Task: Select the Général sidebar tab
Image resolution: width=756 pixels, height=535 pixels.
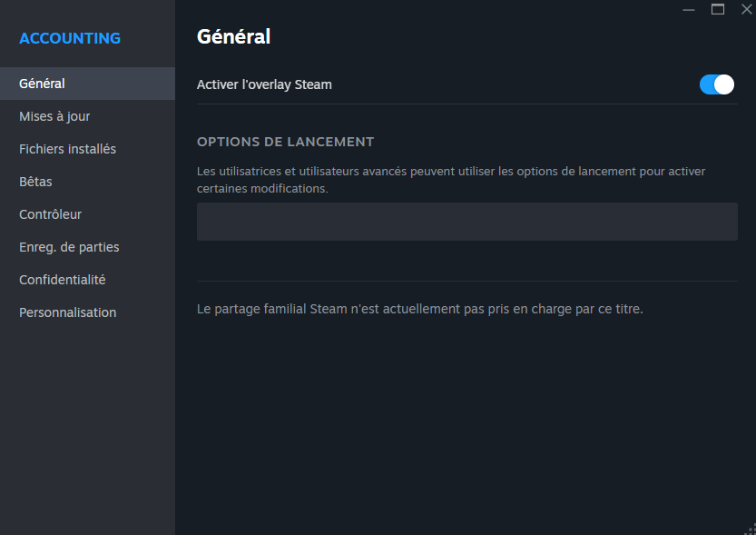Action: (x=42, y=84)
